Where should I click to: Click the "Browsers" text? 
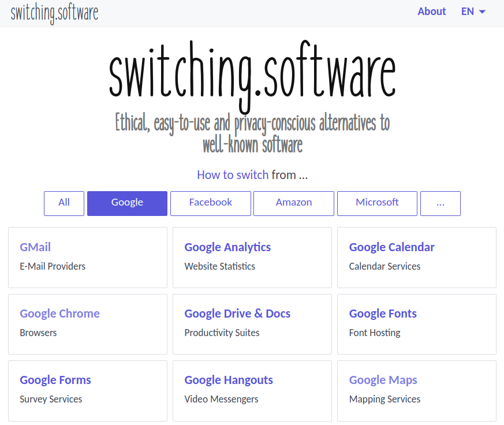pyautogui.click(x=38, y=333)
